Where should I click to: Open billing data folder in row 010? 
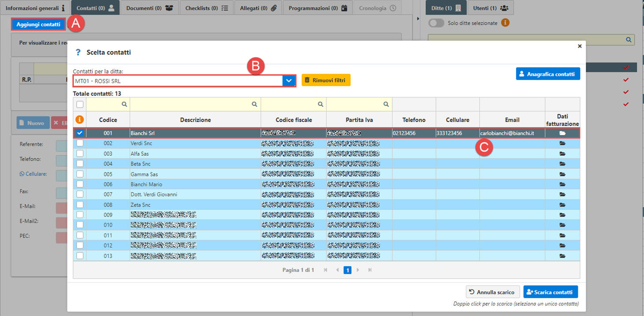[x=562, y=225]
